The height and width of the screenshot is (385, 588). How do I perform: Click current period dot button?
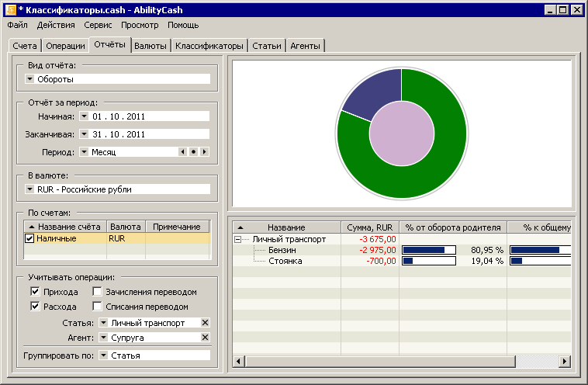tap(193, 152)
